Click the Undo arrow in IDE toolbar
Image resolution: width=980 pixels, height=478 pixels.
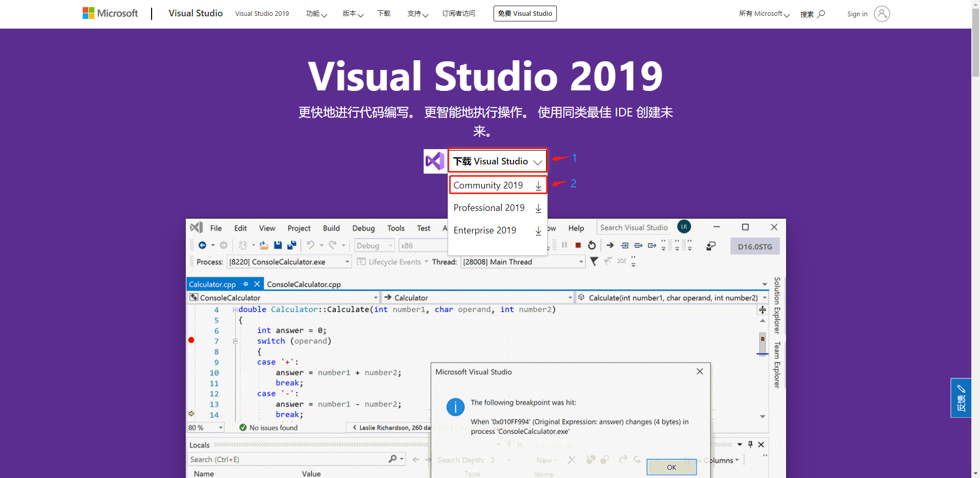pyautogui.click(x=310, y=245)
